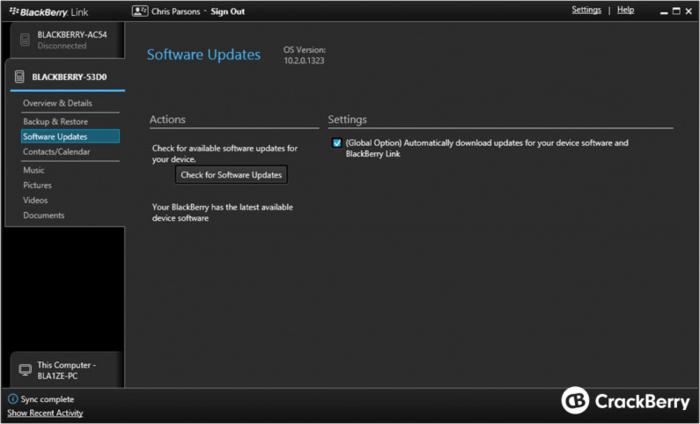Open the Settings link

click(x=586, y=10)
